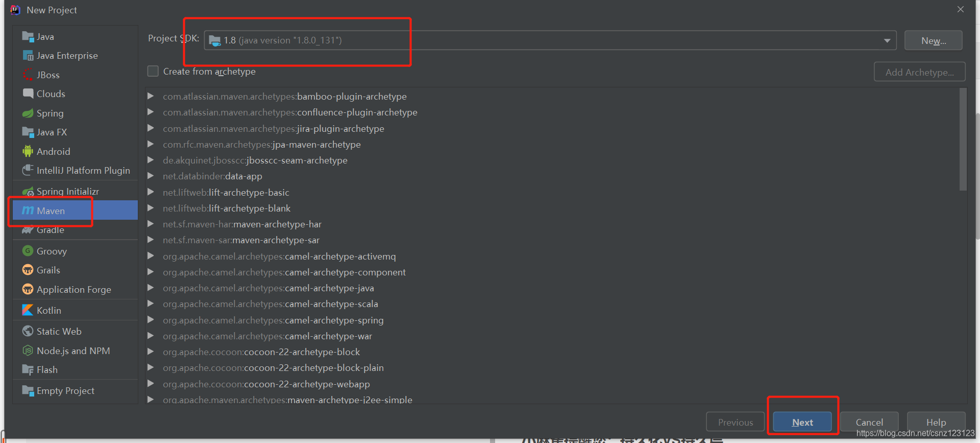The width and height of the screenshot is (980, 443).
Task: Click the Empty Project icon
Action: (x=28, y=391)
